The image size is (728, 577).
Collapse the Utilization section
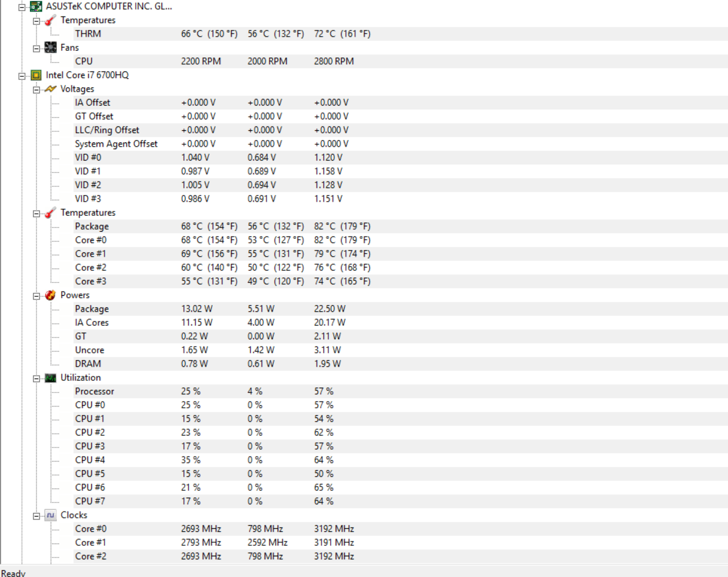37,378
